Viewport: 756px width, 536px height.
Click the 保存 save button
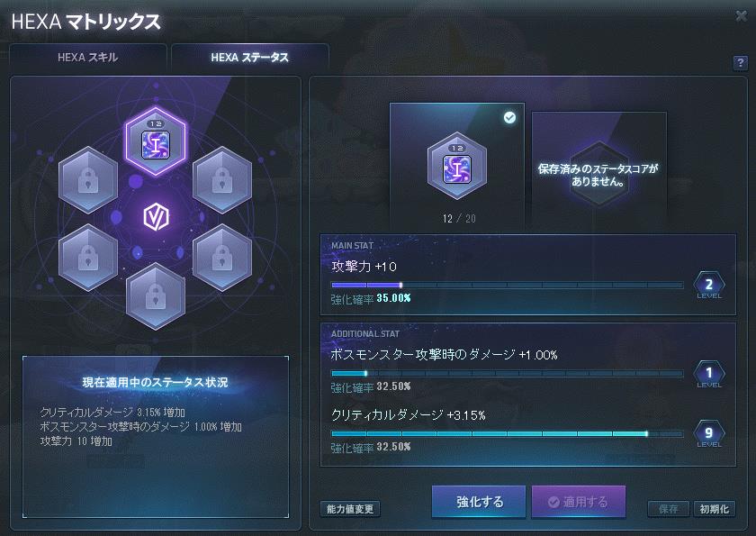tap(668, 509)
